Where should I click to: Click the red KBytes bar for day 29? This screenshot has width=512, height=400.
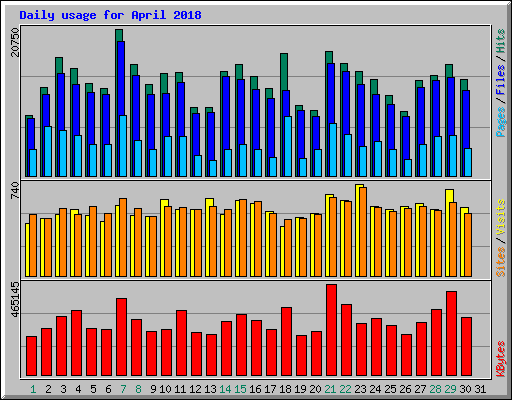[451, 333]
